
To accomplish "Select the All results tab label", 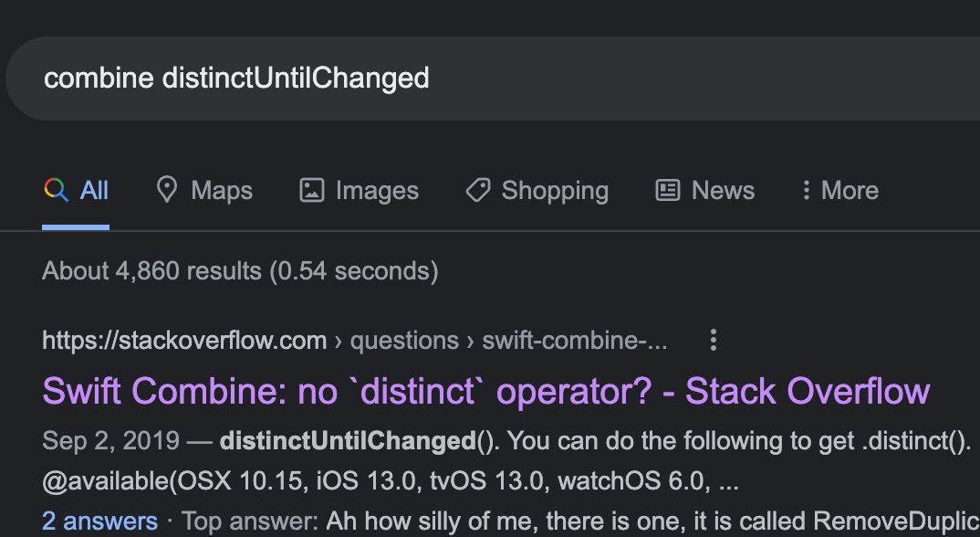I will [94, 190].
